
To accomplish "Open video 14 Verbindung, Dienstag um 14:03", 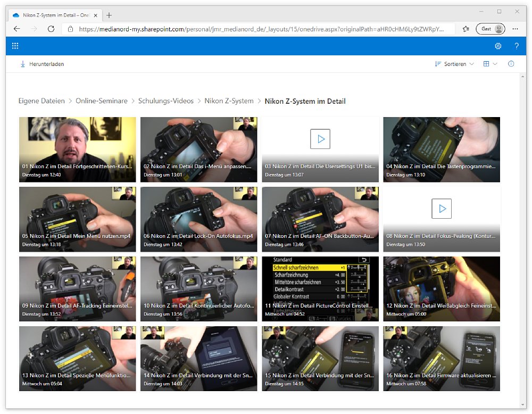I will coord(199,359).
